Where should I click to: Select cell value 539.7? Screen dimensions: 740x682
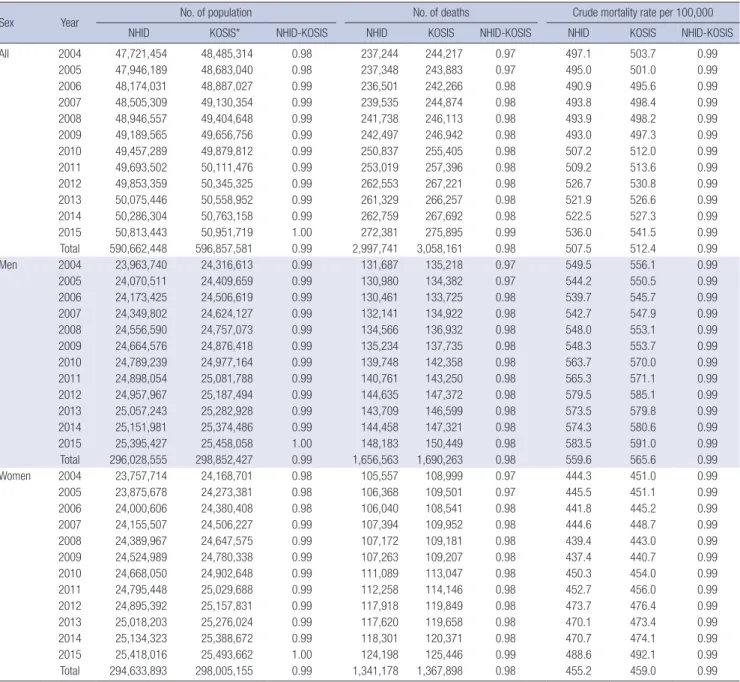point(578,297)
